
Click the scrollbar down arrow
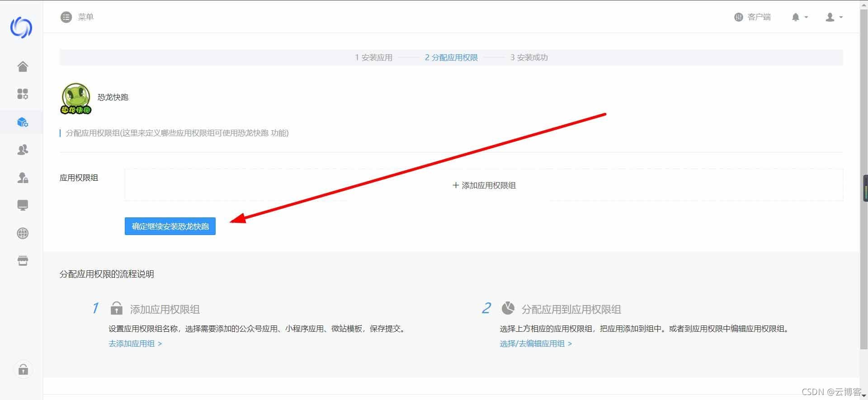coord(864,395)
